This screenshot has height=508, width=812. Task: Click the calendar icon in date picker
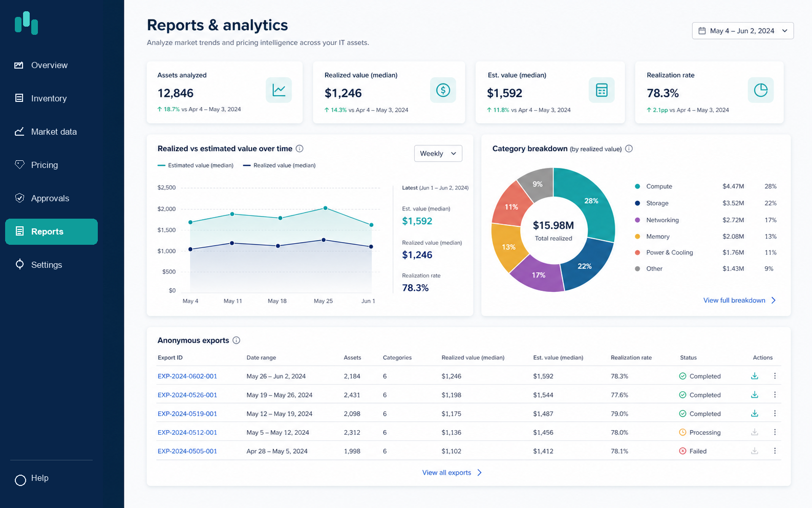[702, 31]
